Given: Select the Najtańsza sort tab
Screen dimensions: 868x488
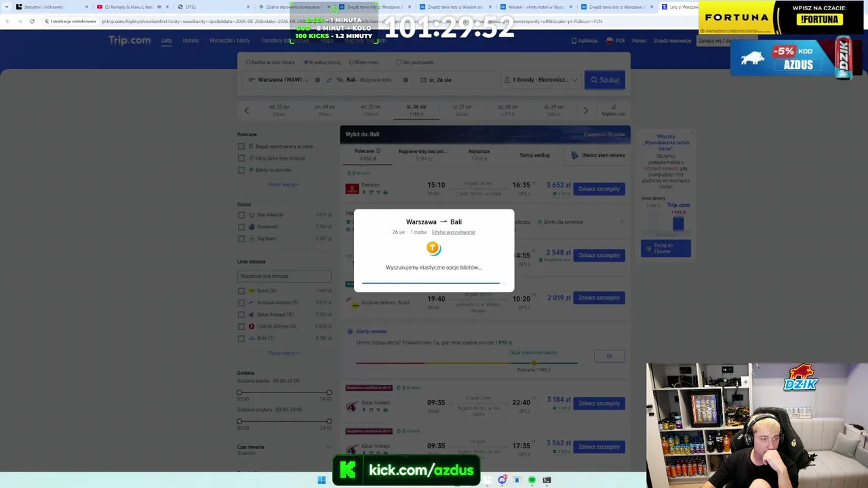Looking at the screenshot, I should tap(479, 155).
